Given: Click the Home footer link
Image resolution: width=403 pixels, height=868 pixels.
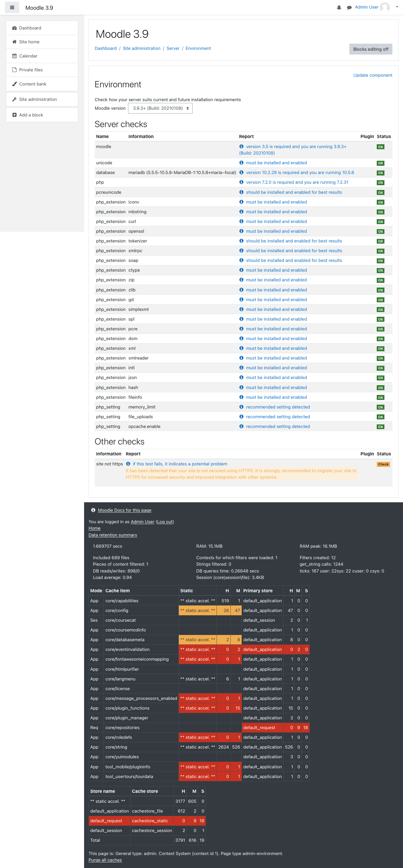Looking at the screenshot, I should pyautogui.click(x=94, y=528).
